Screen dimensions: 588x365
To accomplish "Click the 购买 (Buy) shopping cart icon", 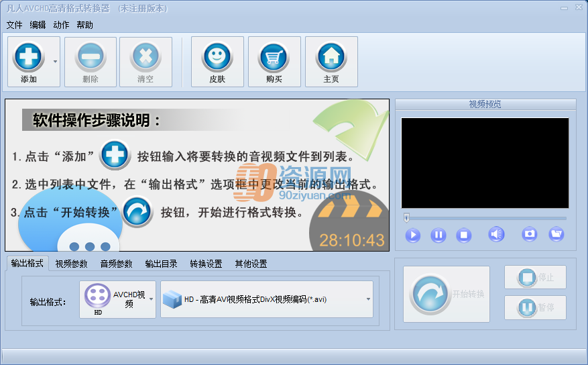I will click(x=274, y=57).
